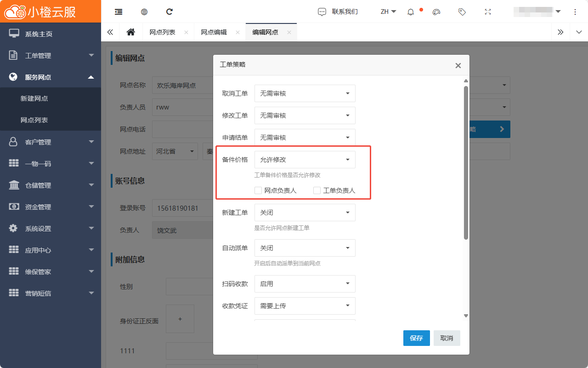Click the 负责人员 field showing rww
588x368 pixels.
tap(182, 107)
